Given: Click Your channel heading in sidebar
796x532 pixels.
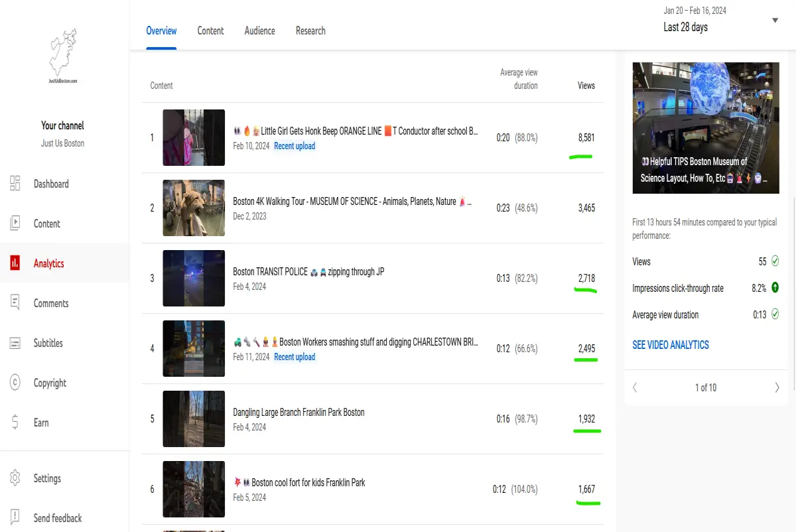Looking at the screenshot, I should 62,125.
